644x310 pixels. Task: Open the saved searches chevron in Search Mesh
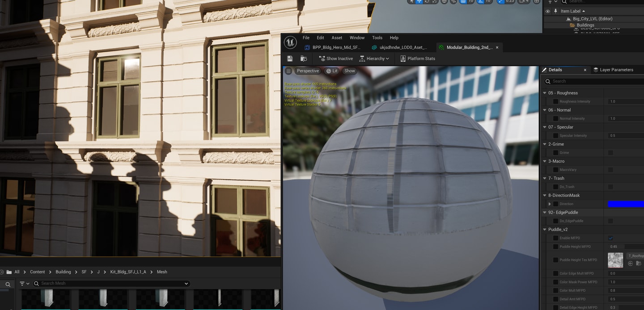point(186,284)
